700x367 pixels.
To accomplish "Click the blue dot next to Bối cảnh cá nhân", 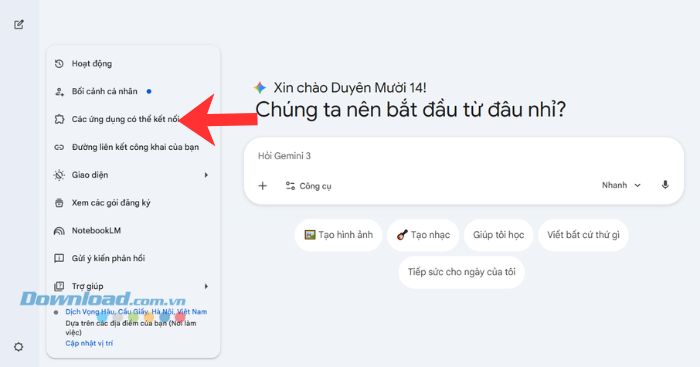I will coord(149,92).
